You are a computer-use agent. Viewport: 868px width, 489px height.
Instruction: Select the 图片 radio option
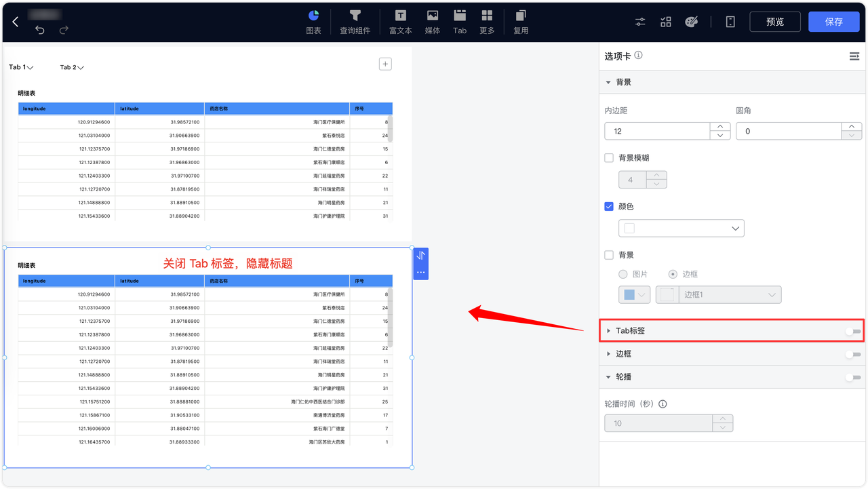tap(623, 274)
